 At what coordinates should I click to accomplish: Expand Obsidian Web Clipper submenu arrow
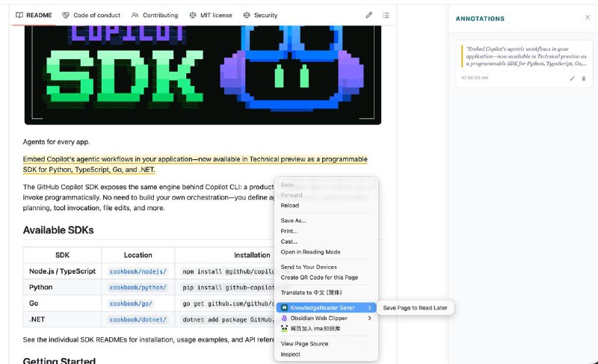click(369, 318)
